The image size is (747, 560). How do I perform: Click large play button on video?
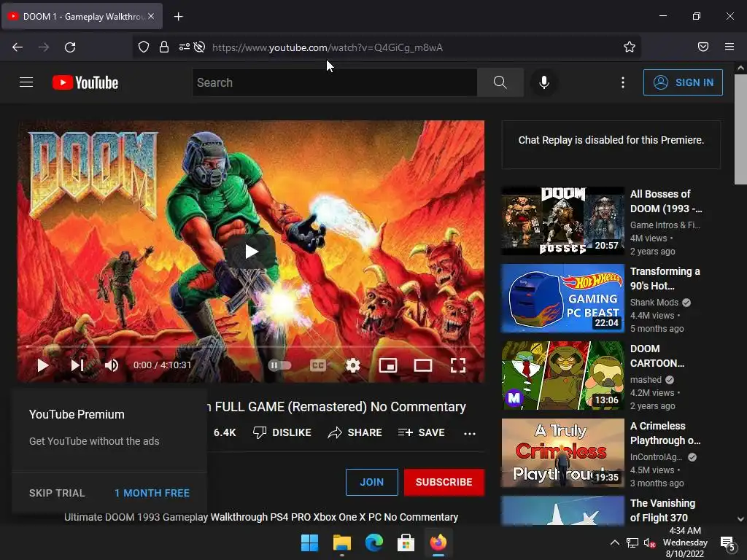(251, 251)
